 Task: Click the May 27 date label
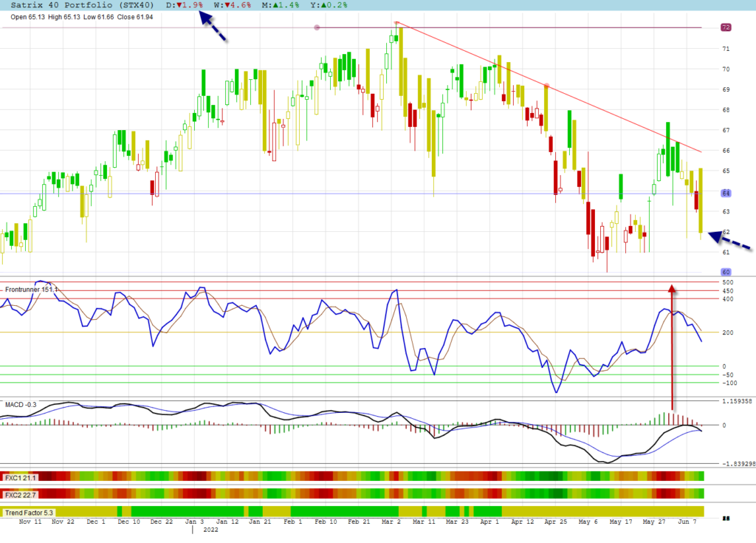(x=654, y=522)
